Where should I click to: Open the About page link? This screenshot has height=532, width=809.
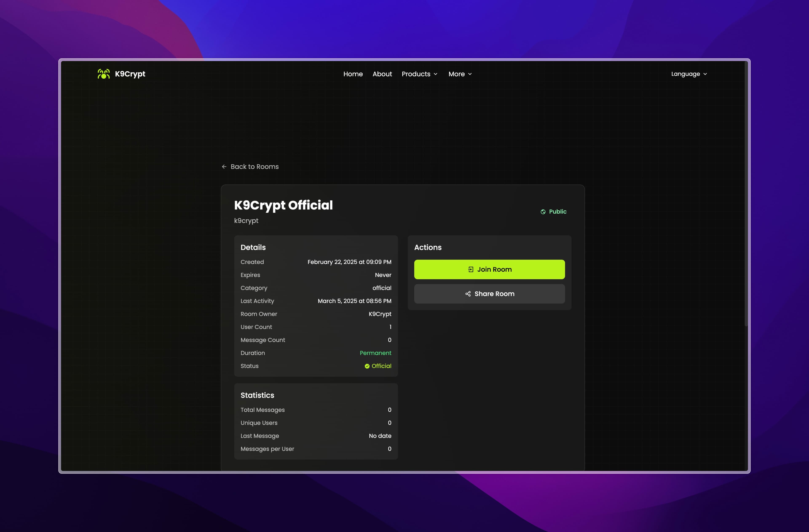[x=382, y=74]
